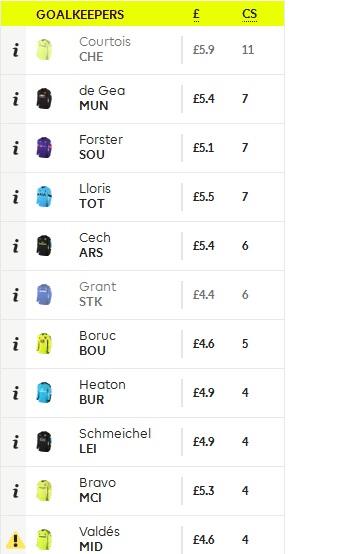Click Forster's £5.1 price value
The image size is (360, 554).
pyautogui.click(x=203, y=148)
